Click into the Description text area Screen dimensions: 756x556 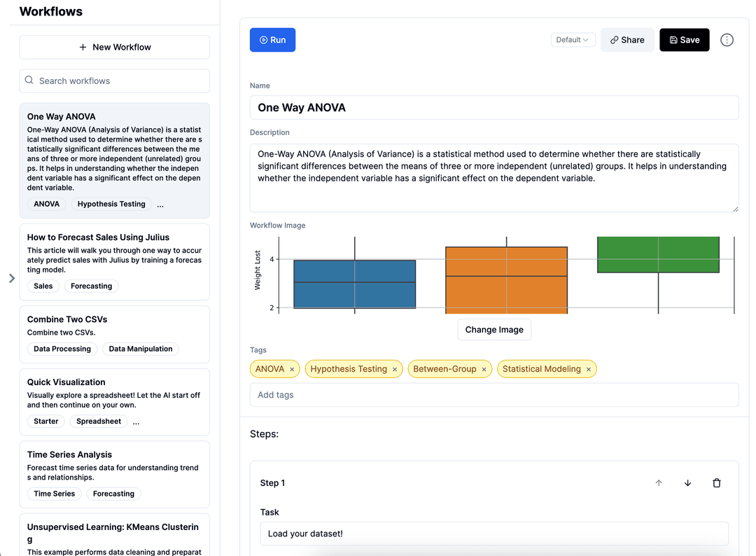(494, 178)
